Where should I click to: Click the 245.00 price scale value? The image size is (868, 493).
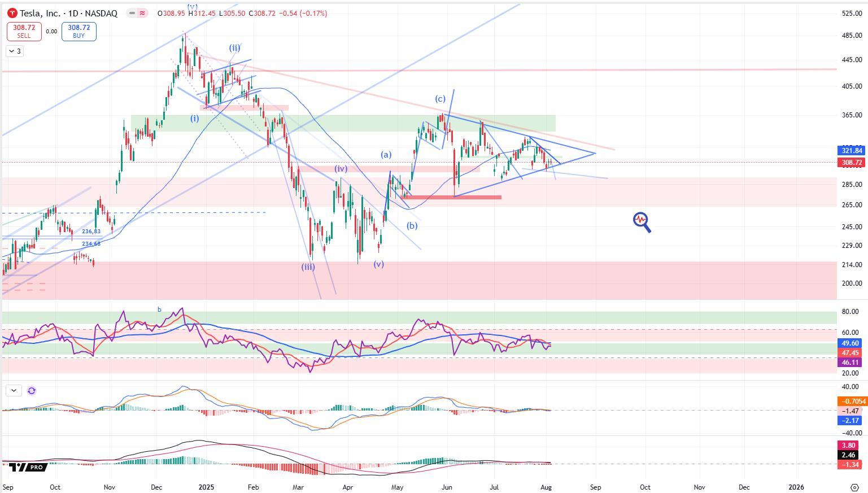coord(852,227)
